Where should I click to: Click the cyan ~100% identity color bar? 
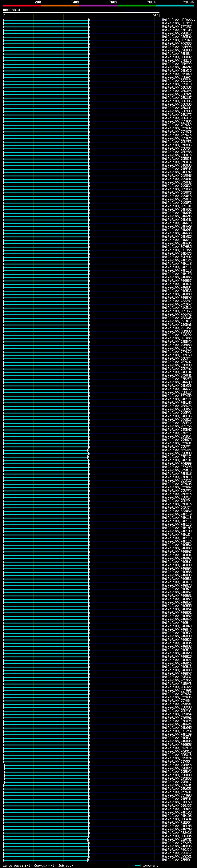175,6
